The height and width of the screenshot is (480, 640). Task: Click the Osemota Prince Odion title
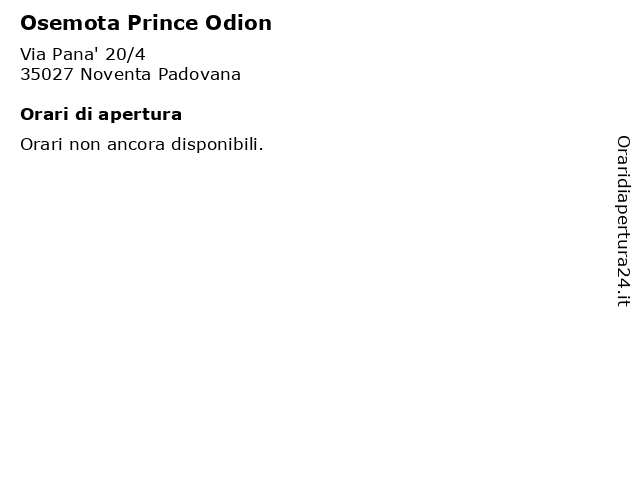pos(146,23)
